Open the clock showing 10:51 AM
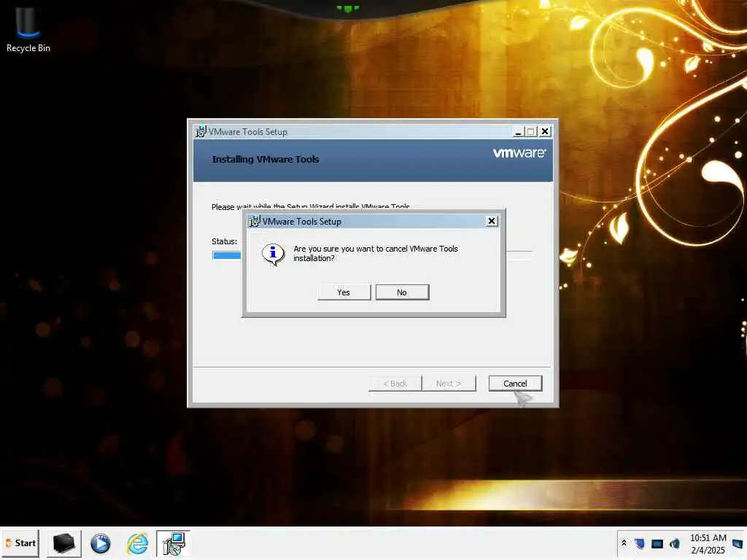 [708, 544]
